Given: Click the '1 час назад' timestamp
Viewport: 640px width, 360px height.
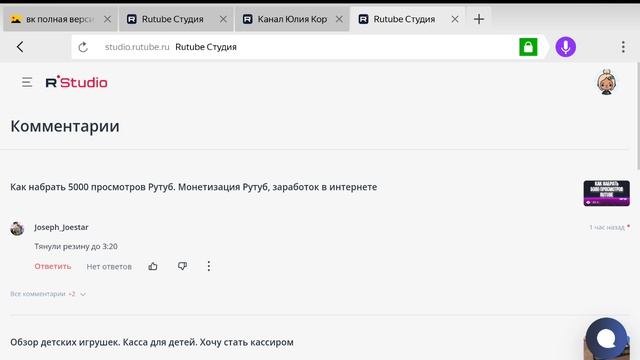Looking at the screenshot, I should 607,227.
